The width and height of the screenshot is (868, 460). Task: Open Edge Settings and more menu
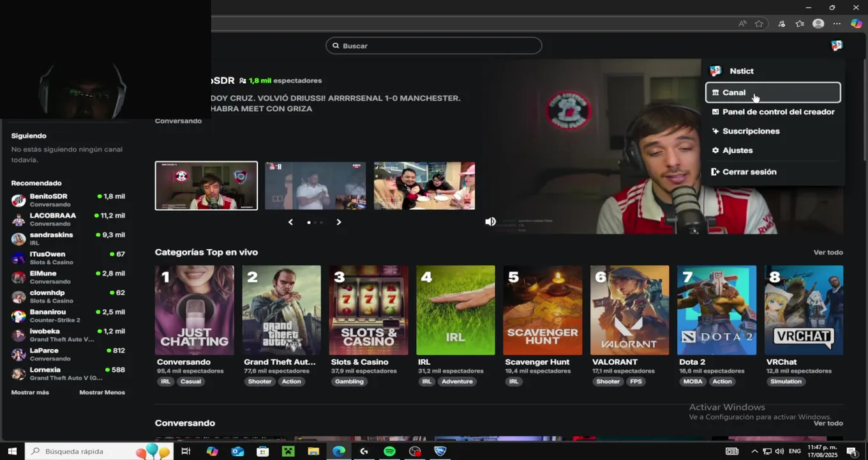pos(837,24)
